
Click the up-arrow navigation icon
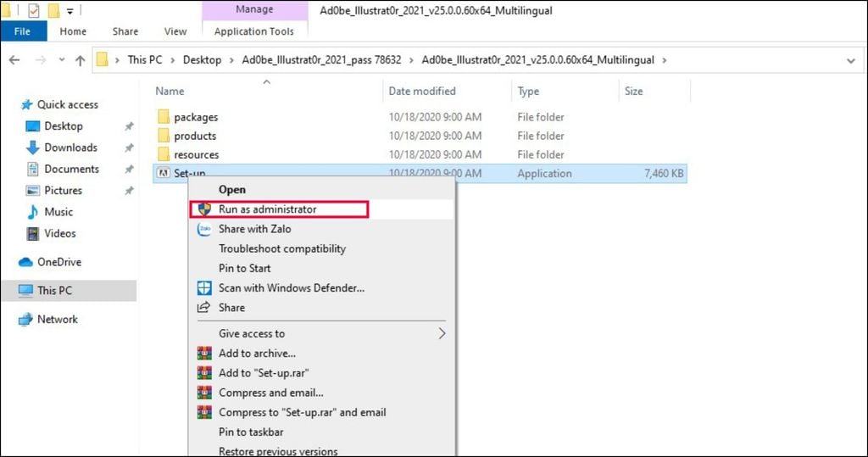(81, 60)
